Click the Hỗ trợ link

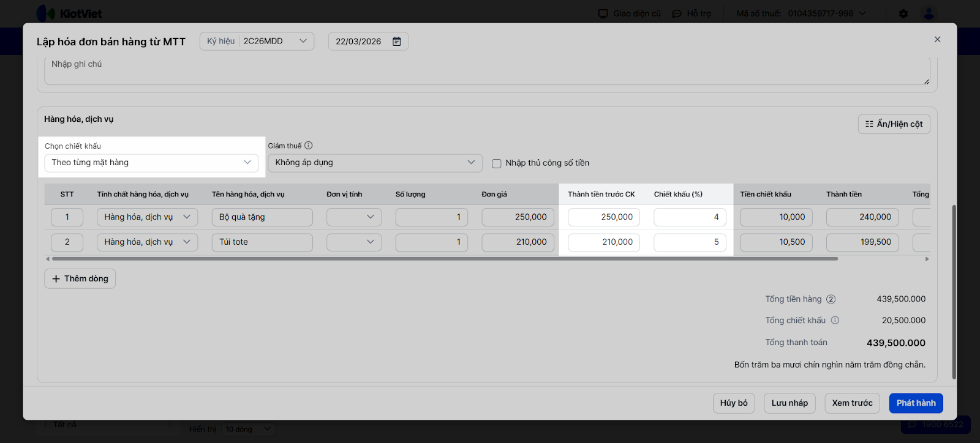coord(699,13)
